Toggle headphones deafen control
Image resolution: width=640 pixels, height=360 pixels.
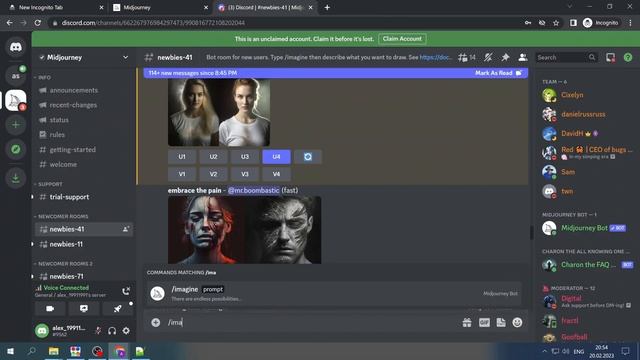click(112, 331)
